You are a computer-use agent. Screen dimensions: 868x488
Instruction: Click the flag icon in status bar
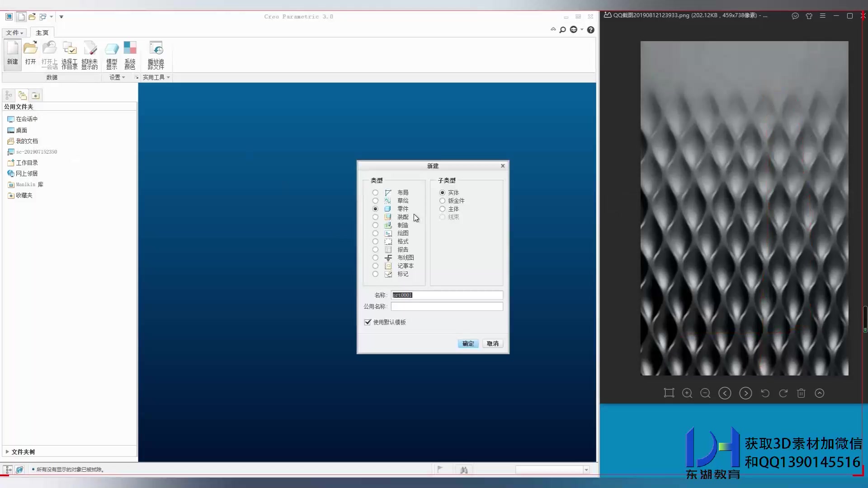point(440,469)
